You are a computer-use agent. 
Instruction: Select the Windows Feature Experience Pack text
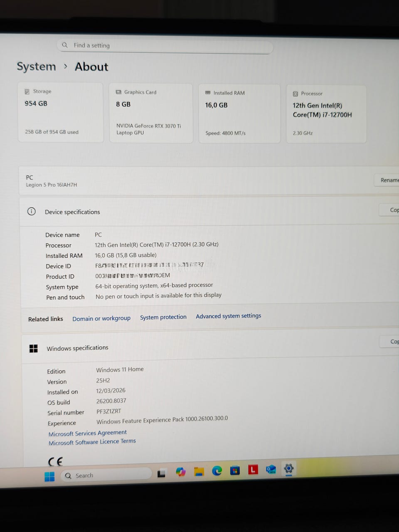tap(162, 420)
